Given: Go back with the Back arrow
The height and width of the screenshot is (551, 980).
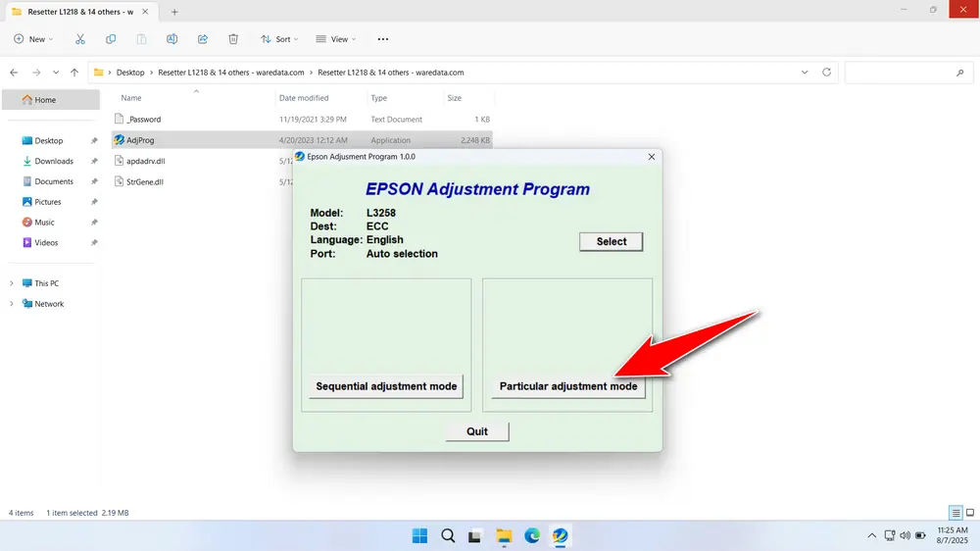Looking at the screenshot, I should pyautogui.click(x=14, y=73).
